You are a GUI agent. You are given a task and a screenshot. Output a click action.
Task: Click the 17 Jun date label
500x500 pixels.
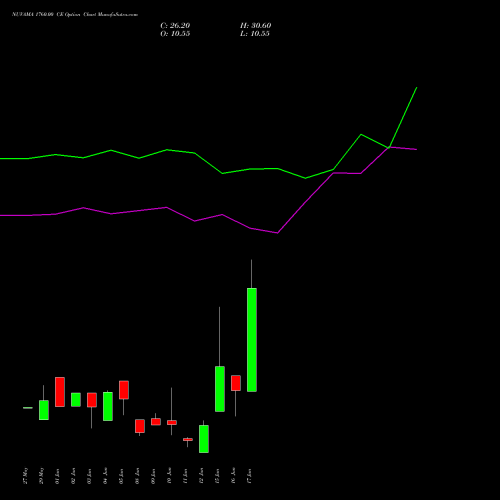pyautogui.click(x=250, y=476)
